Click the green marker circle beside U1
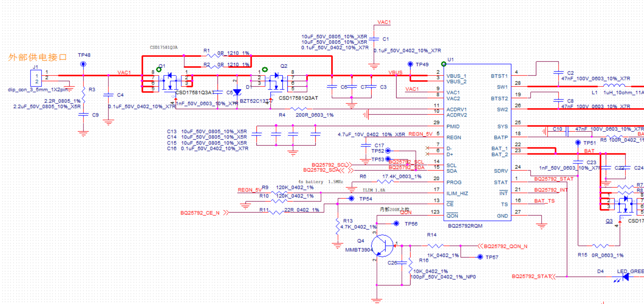Viewport: 644px width, 304px height. click(443, 64)
